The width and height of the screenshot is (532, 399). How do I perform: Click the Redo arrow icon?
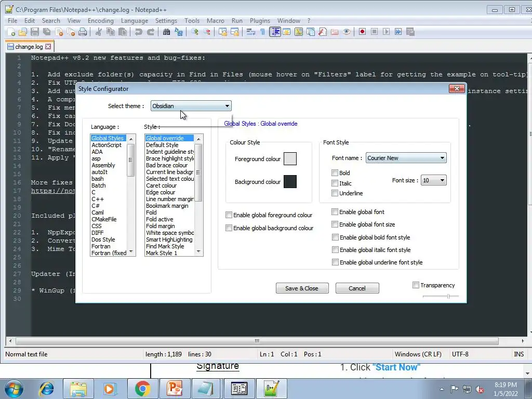coord(150,32)
